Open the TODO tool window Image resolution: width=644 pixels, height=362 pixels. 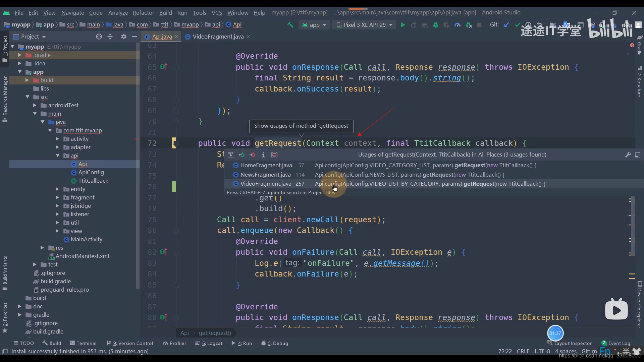click(x=24, y=343)
